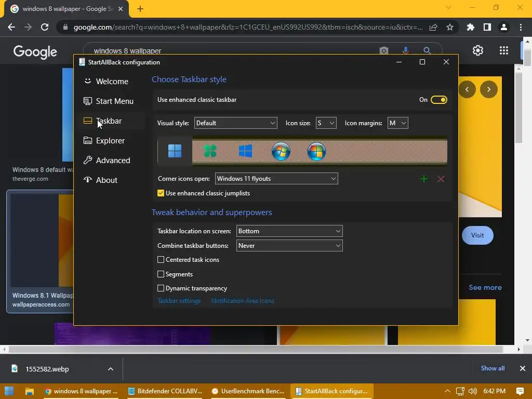
Task: Click Chrome address bar URL
Action: (248, 27)
